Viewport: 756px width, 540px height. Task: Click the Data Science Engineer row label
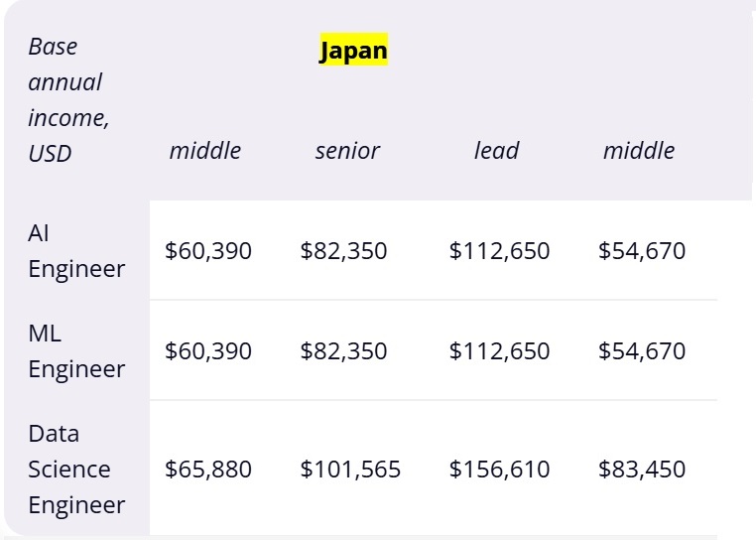(x=76, y=469)
